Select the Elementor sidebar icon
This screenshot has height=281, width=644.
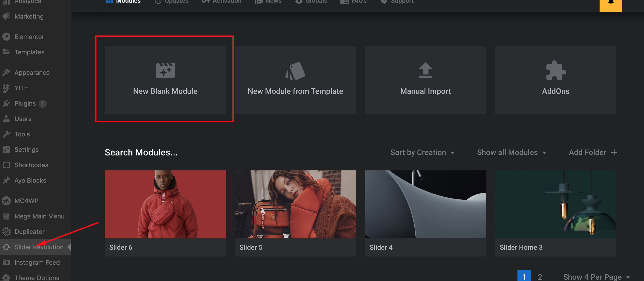[x=7, y=36]
